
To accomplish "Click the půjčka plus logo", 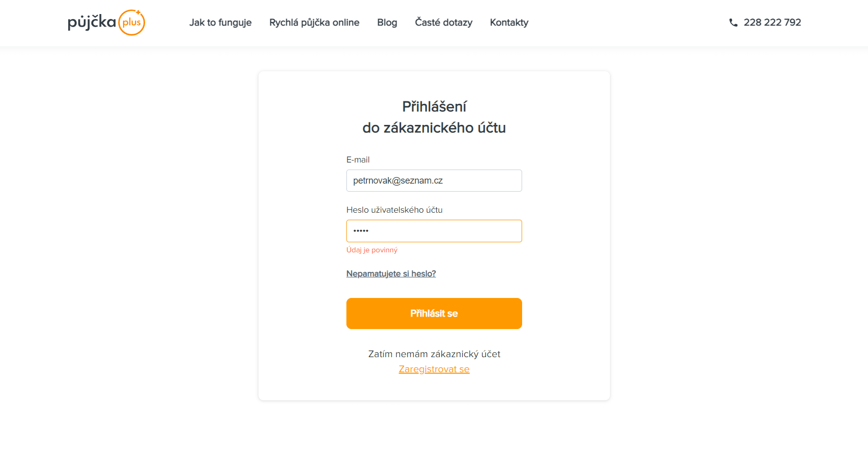I will click(106, 23).
